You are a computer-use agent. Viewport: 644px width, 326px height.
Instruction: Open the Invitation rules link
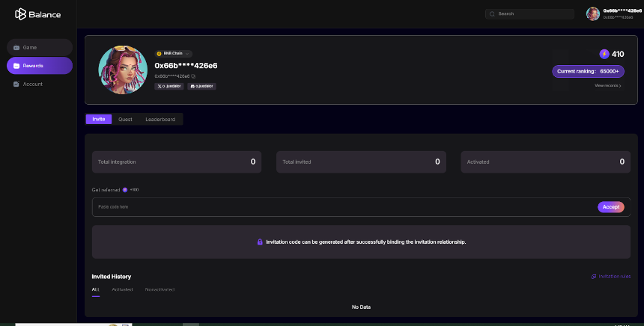coord(611,277)
